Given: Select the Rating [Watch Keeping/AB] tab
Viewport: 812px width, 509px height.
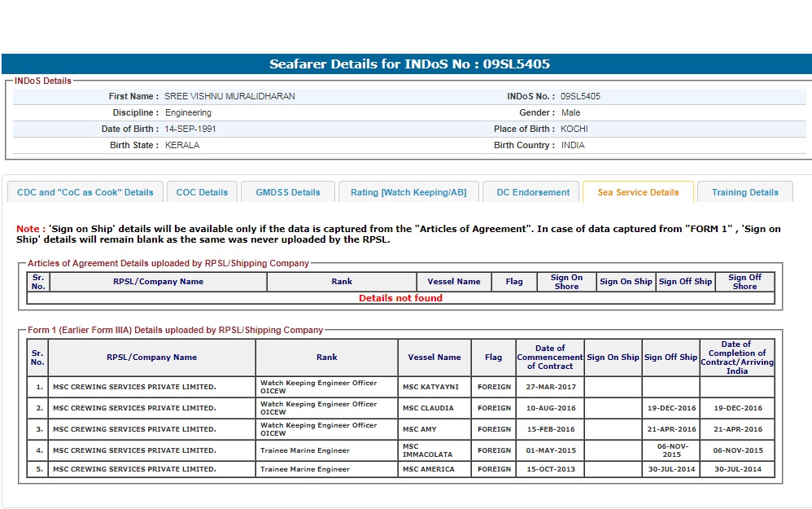Looking at the screenshot, I should [408, 192].
